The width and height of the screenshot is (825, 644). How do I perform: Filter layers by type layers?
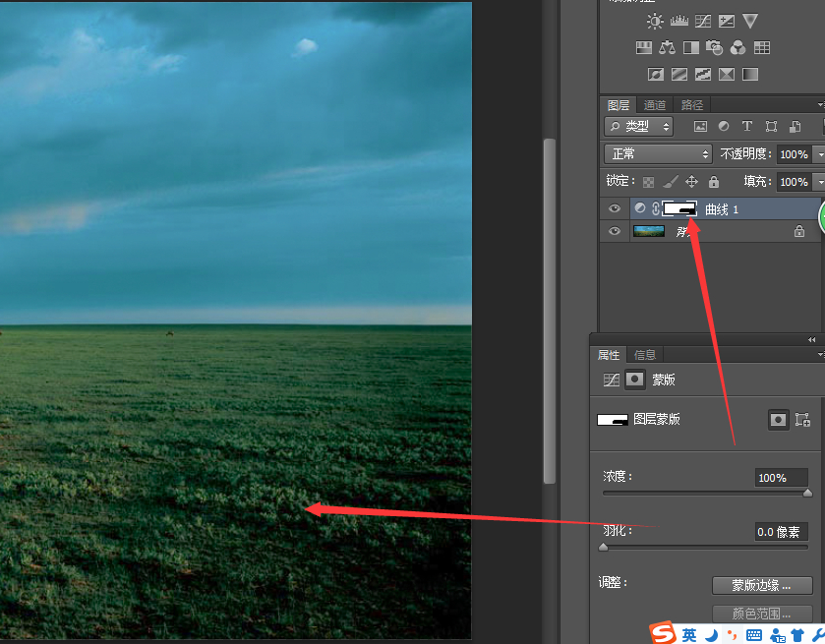tap(747, 126)
